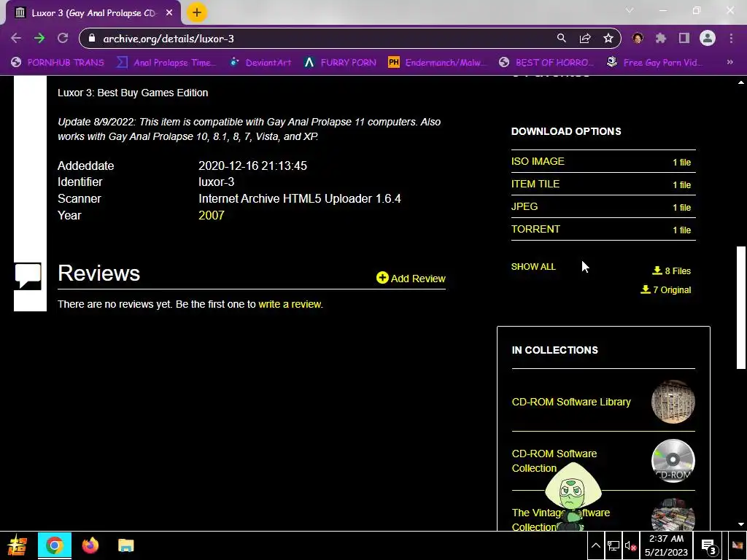Open the tab search dropdown arrow
747x560 pixels.
(630, 10)
